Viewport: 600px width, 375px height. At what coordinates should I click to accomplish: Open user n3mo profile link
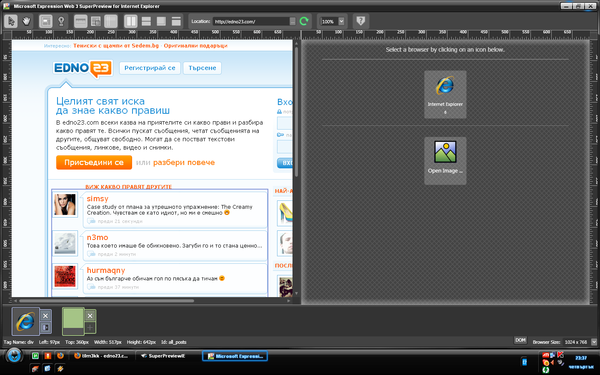click(x=97, y=237)
